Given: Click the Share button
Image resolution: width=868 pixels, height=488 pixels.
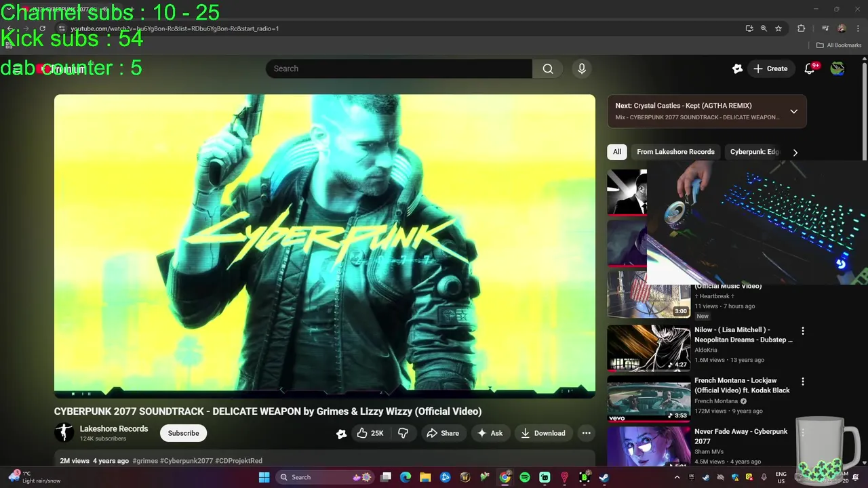Looking at the screenshot, I should pyautogui.click(x=442, y=433).
